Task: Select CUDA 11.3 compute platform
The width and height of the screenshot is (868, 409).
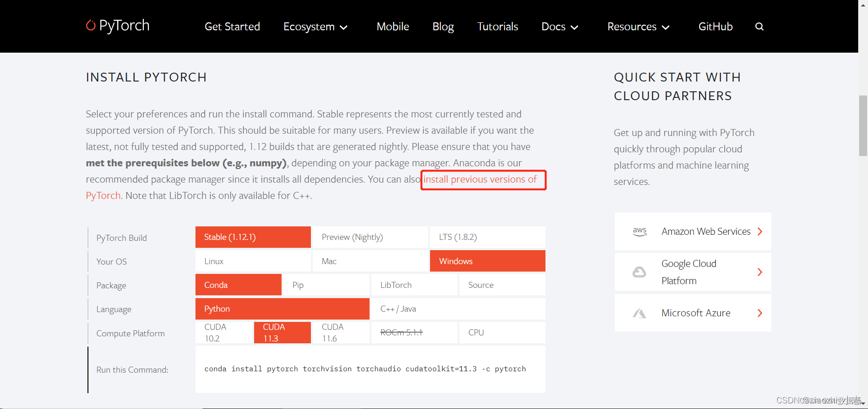Action: click(282, 333)
